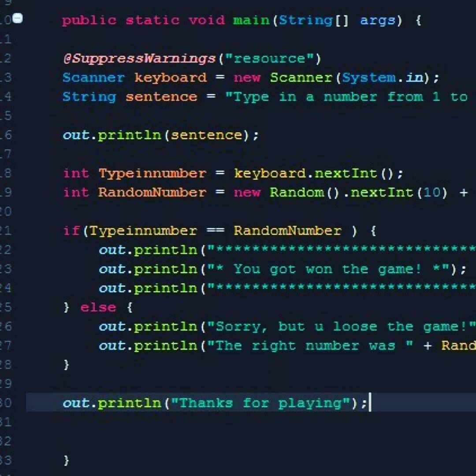Click the 'int Typeinnumber' declaration
This screenshot has height=476, width=476.
click(x=135, y=174)
